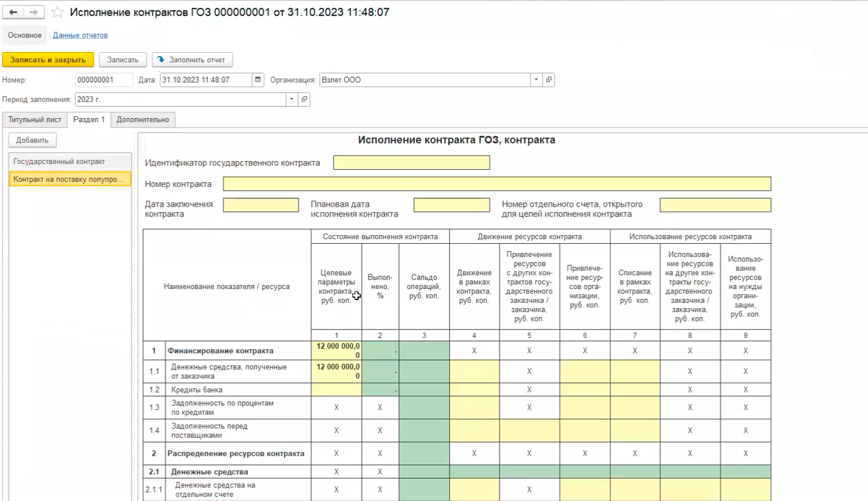The height and width of the screenshot is (501, 868).
Task: Select Государственный контракт in the list
Action: 70,162
